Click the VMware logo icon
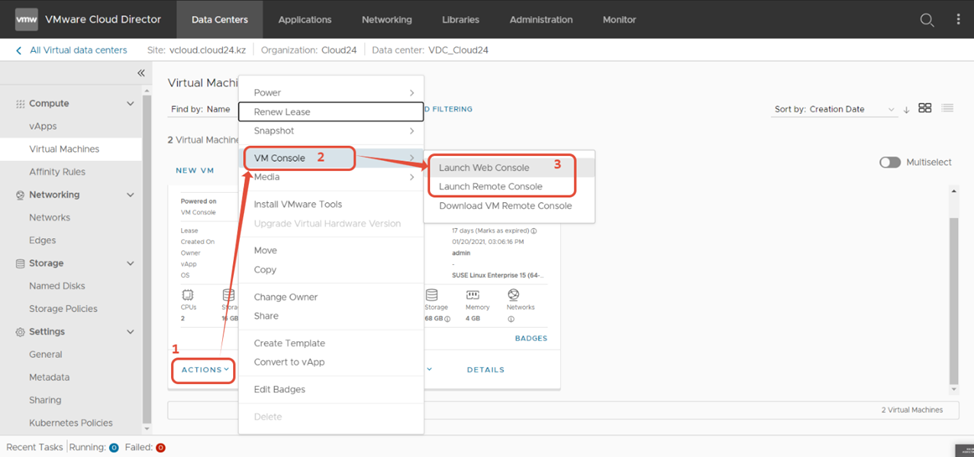974x457 pixels. (x=26, y=20)
